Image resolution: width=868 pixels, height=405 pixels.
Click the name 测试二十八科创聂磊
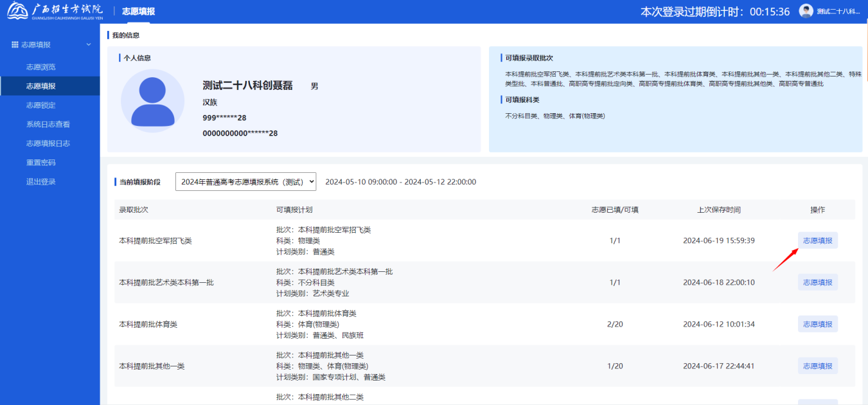click(x=247, y=86)
